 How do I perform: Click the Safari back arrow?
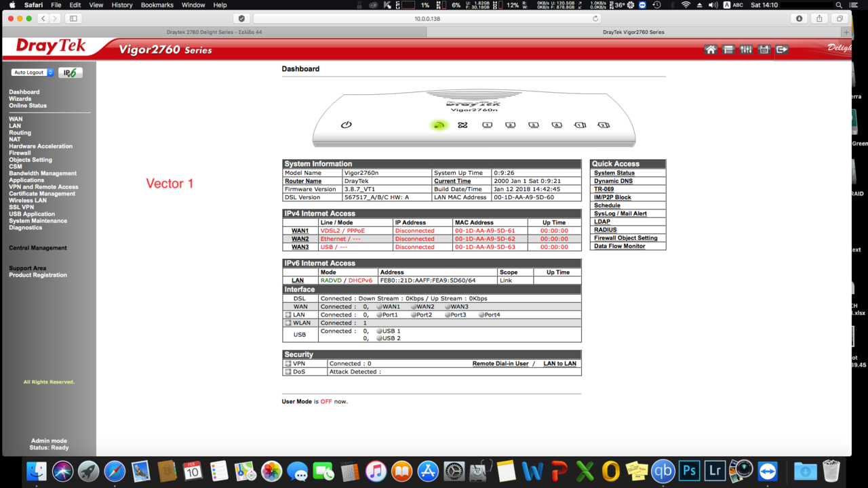coord(43,18)
